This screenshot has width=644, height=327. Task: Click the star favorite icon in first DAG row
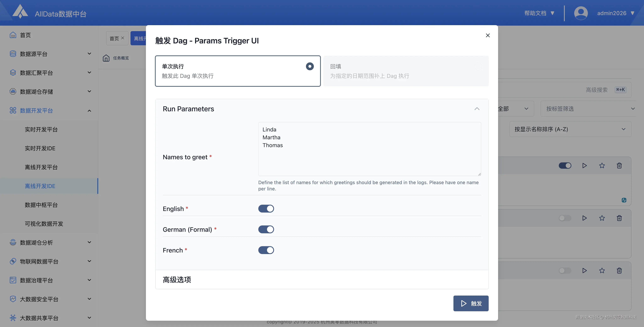pyautogui.click(x=602, y=166)
